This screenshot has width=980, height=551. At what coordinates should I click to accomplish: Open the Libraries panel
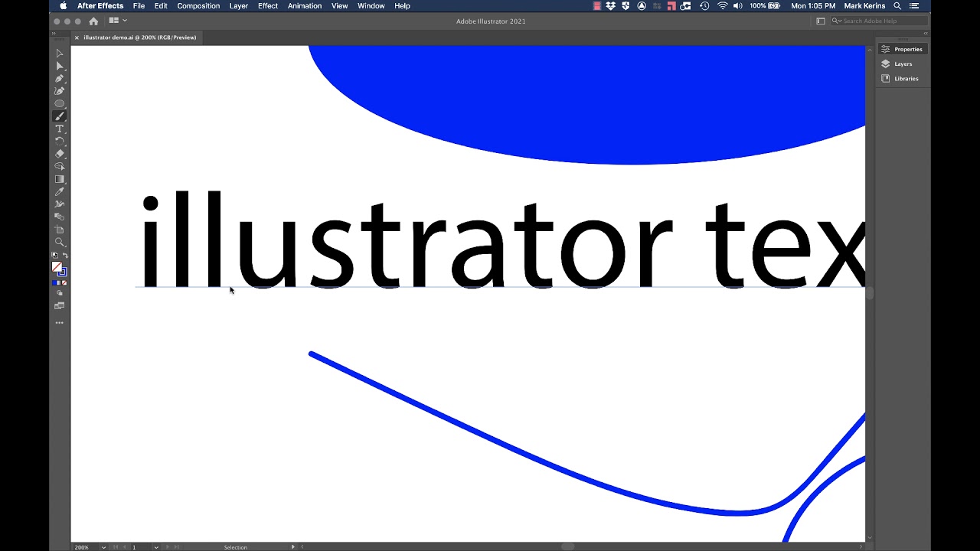pos(901,78)
